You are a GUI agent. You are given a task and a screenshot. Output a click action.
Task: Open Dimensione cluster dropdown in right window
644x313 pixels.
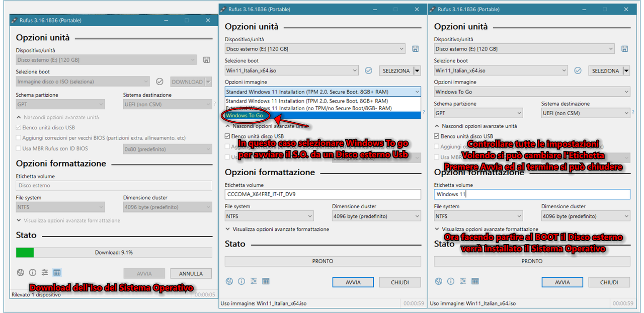tap(586, 216)
